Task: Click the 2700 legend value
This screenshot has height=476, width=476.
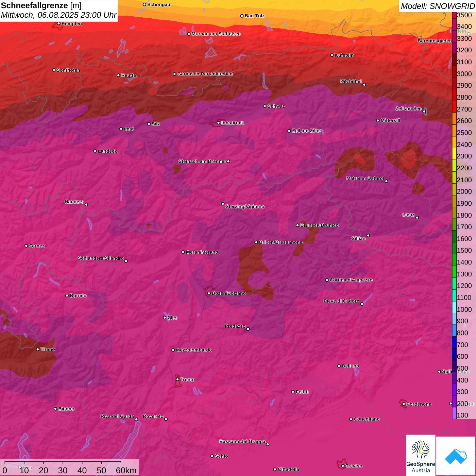Action: pos(464,109)
